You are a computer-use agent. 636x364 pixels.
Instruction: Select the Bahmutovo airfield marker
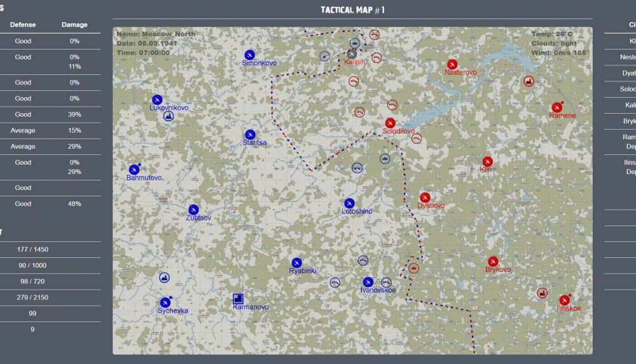click(x=134, y=170)
